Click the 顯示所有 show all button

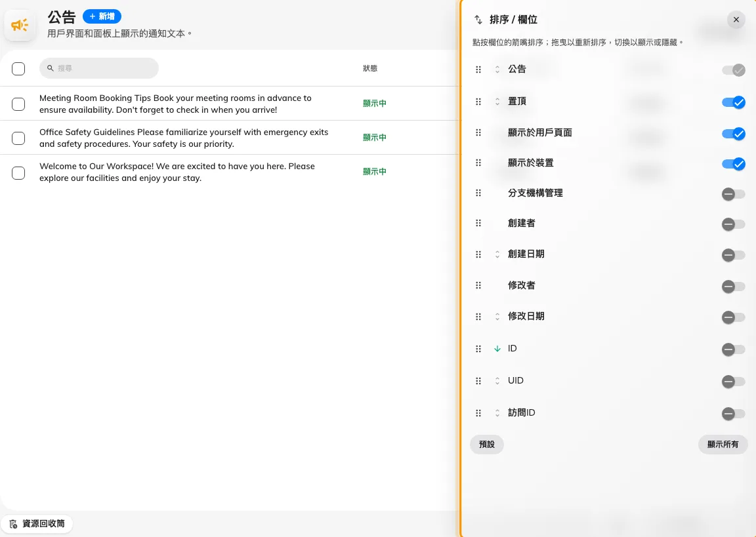pos(723,444)
